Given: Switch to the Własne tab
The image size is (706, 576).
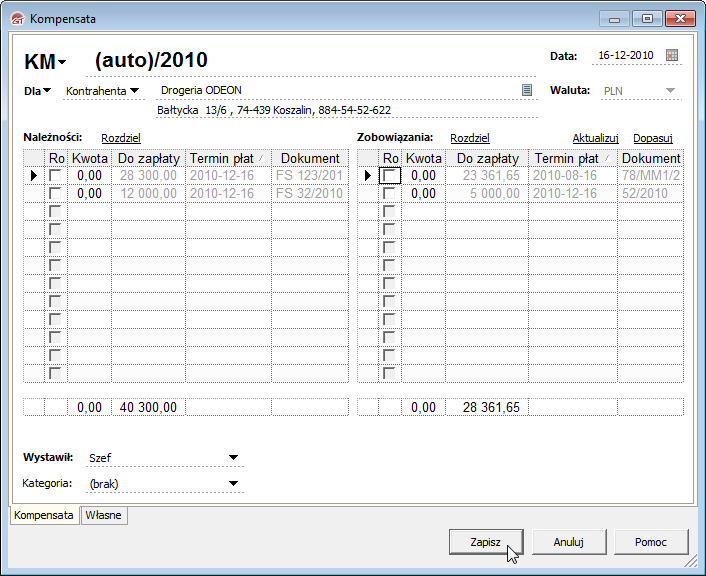Looking at the screenshot, I should (104, 515).
